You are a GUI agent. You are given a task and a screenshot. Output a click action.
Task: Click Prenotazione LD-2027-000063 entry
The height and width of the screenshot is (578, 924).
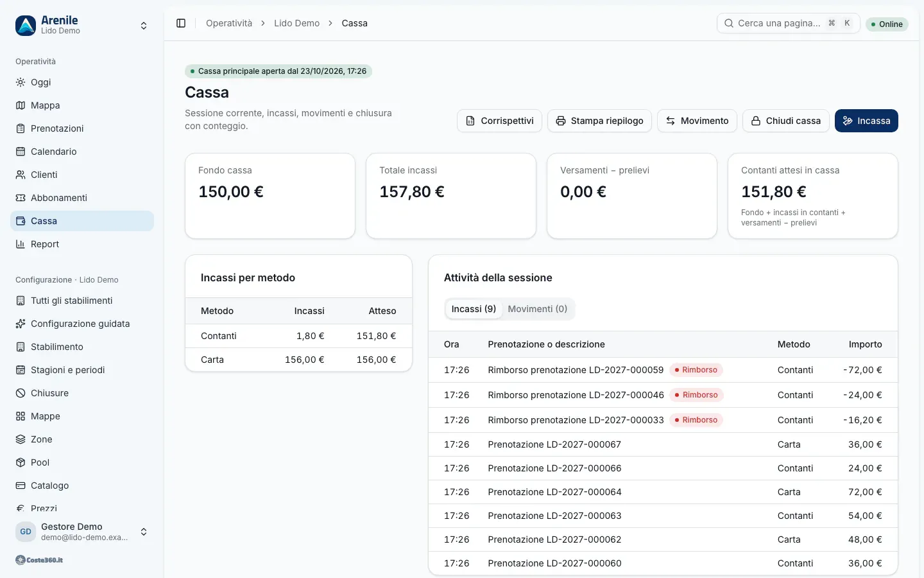coord(554,516)
